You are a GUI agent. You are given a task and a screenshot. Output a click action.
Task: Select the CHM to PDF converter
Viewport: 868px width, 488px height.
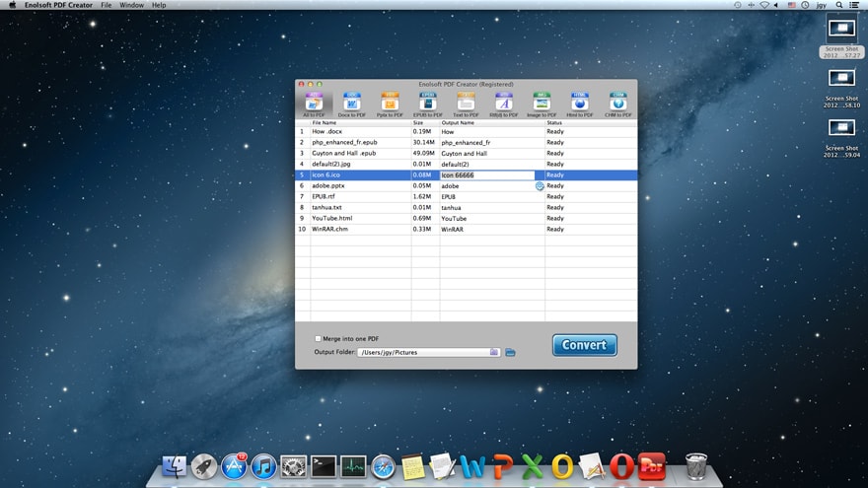click(x=617, y=105)
